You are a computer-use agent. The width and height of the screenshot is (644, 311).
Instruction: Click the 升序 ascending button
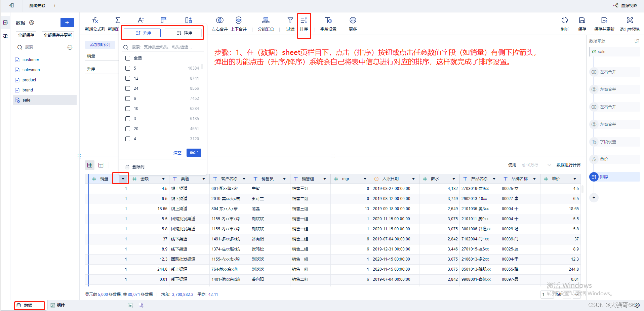142,33
